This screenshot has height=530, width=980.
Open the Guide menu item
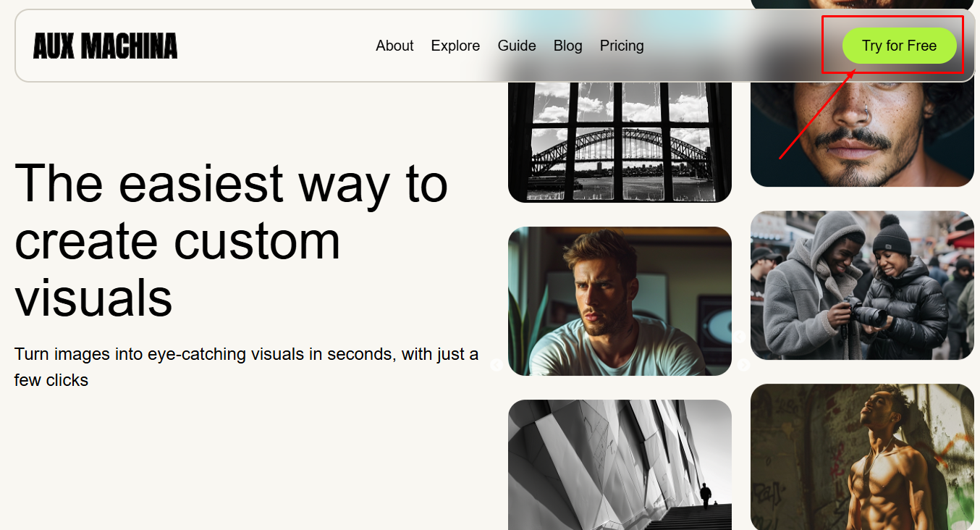click(x=517, y=46)
